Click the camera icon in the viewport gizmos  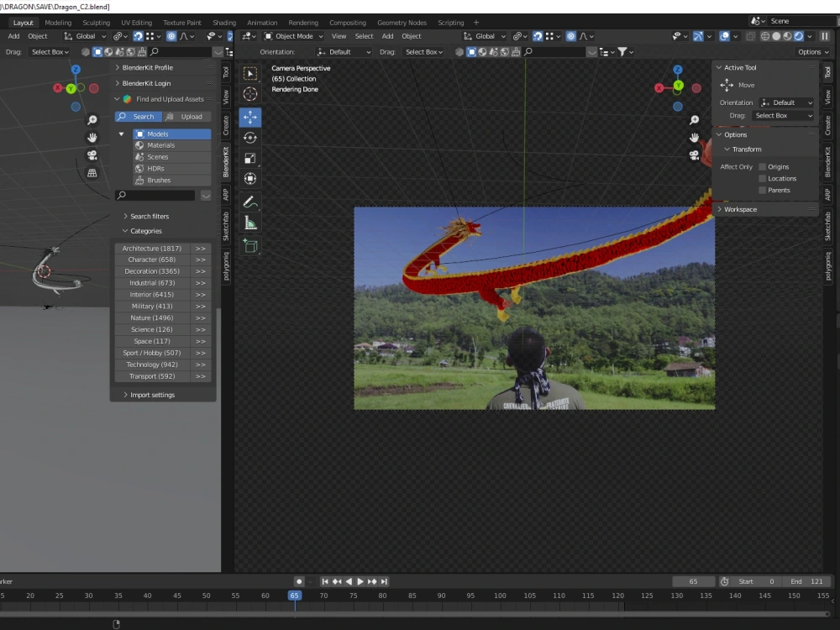click(x=695, y=155)
